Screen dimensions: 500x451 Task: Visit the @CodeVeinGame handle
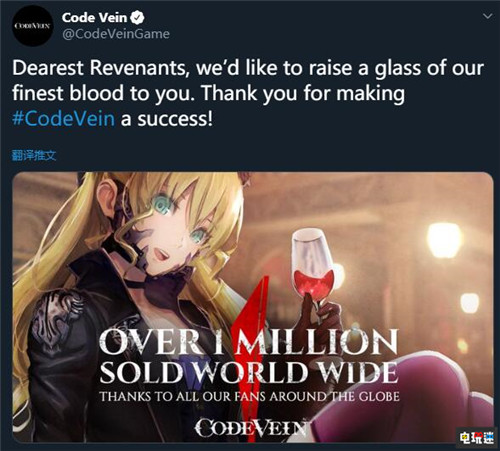116,34
